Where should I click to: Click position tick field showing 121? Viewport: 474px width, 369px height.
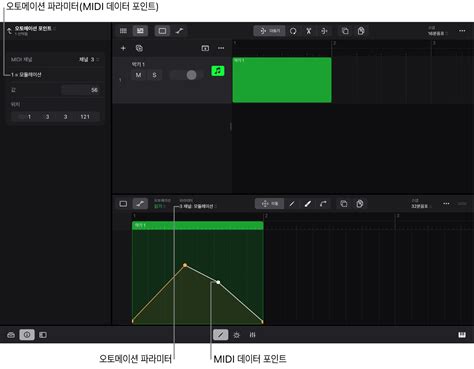(x=85, y=117)
